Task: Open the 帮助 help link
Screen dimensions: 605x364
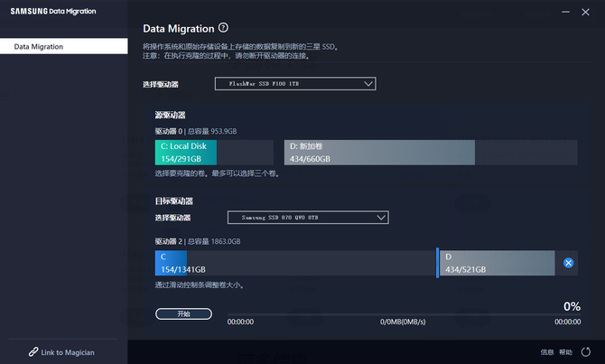Action: click(565, 351)
